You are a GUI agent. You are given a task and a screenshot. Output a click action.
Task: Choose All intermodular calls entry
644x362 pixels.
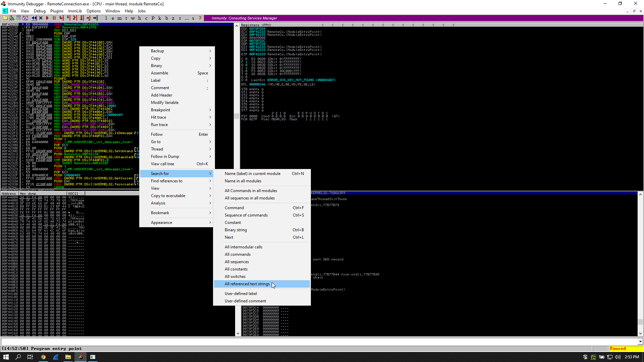point(243,247)
